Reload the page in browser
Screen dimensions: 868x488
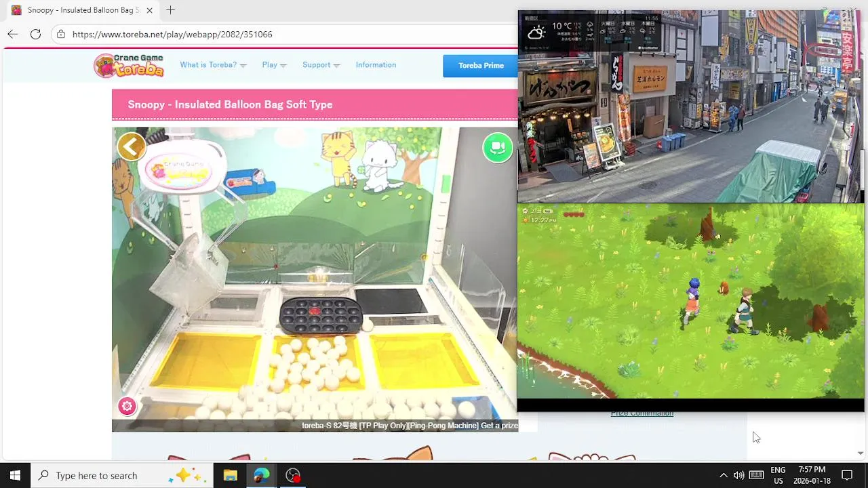tap(35, 34)
